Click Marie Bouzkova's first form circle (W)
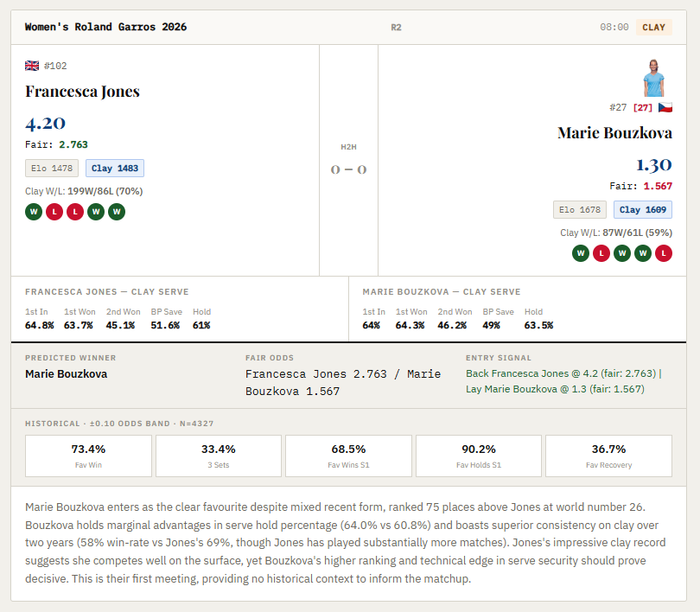Screen dimensions: 700x612 point(581,253)
